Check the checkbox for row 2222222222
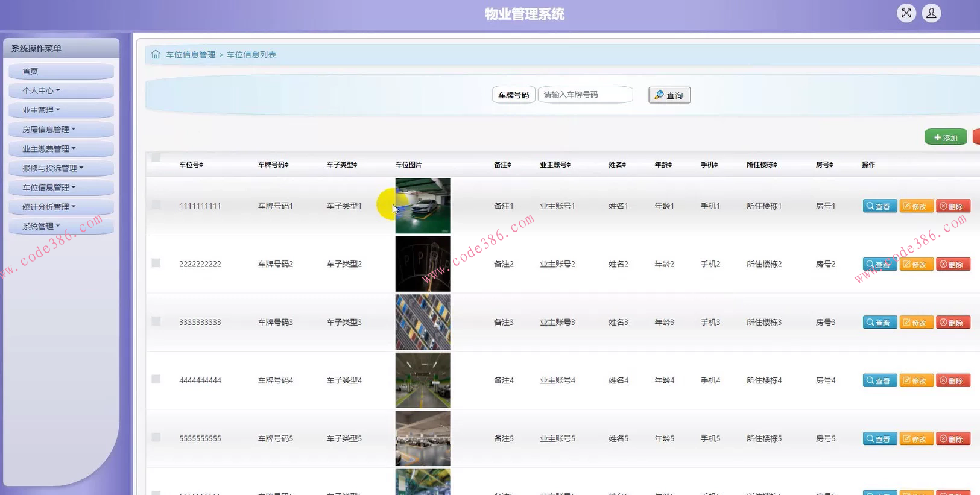980x495 pixels. pos(156,263)
